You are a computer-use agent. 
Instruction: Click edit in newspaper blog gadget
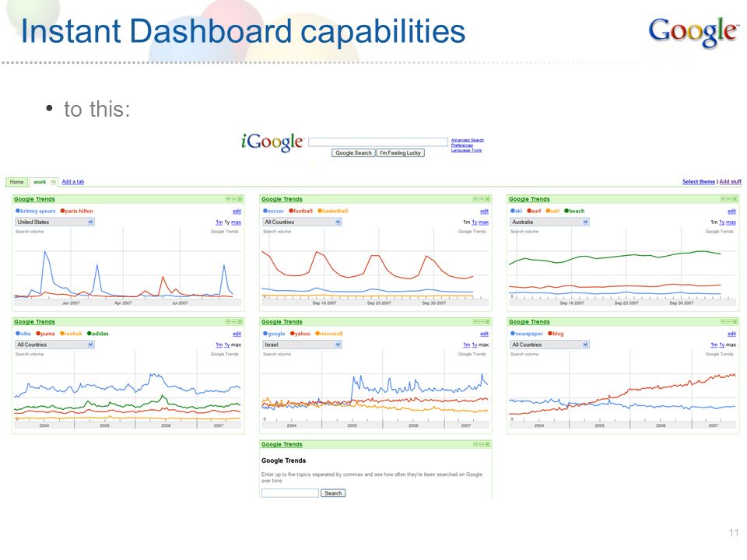(731, 334)
